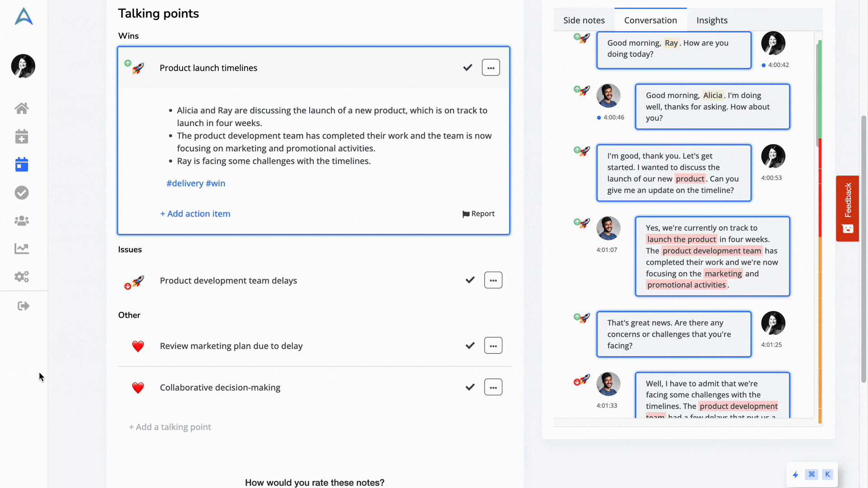The width and height of the screenshot is (868, 488).
Task: Click '+ Add action item' link
Action: (195, 214)
